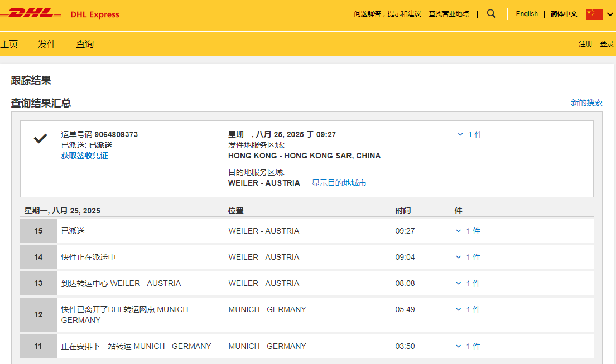Click 快件正在派送中 status text
This screenshot has height=364, width=616.
[88, 257]
